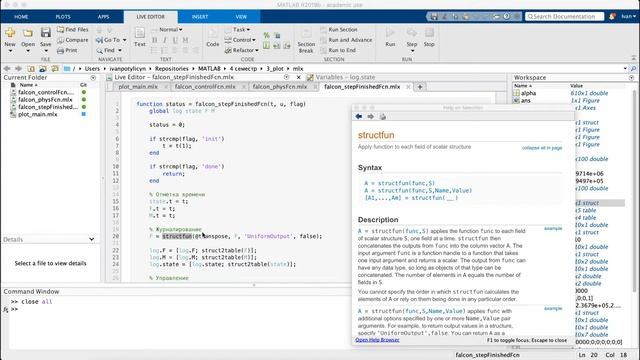Open the plot_main.mlx editor tab
Image resolution: width=640 pixels, height=360 pixels.
pos(138,87)
